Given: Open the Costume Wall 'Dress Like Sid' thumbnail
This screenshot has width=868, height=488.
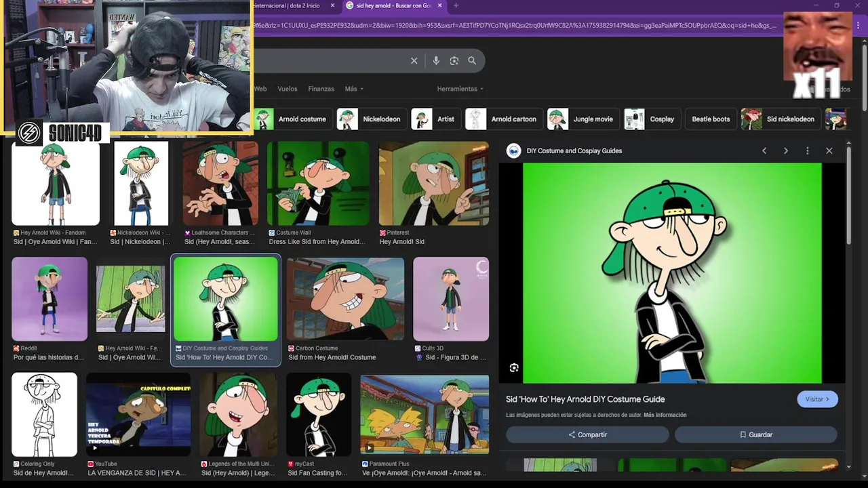Looking at the screenshot, I should (x=318, y=183).
